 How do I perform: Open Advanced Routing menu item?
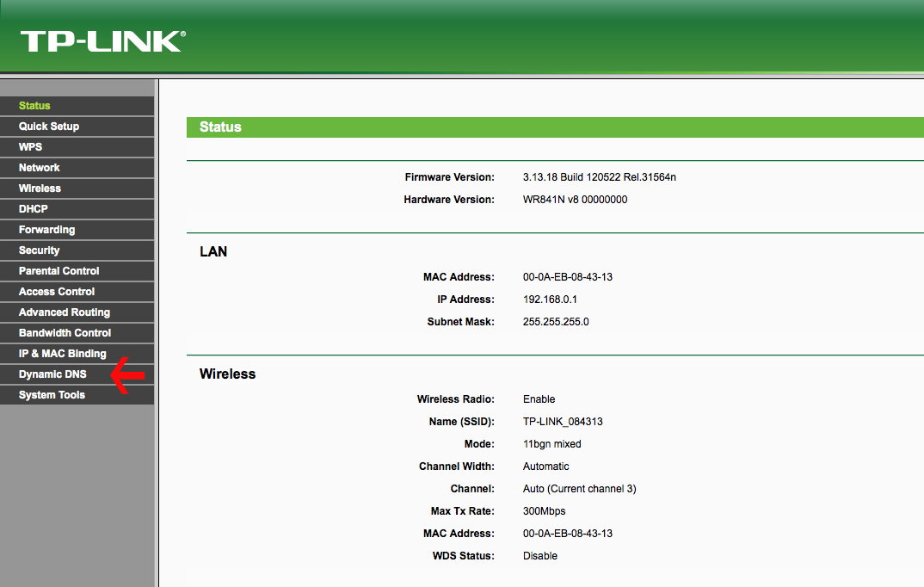65,312
